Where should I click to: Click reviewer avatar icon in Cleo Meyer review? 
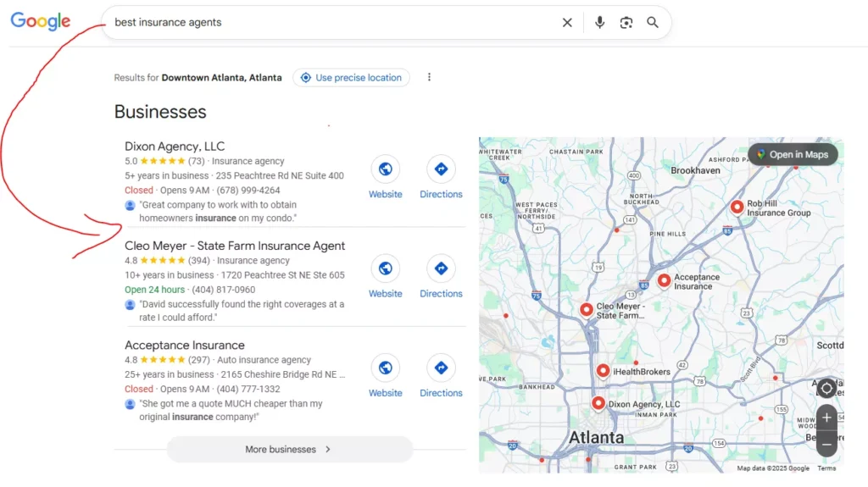(x=130, y=305)
